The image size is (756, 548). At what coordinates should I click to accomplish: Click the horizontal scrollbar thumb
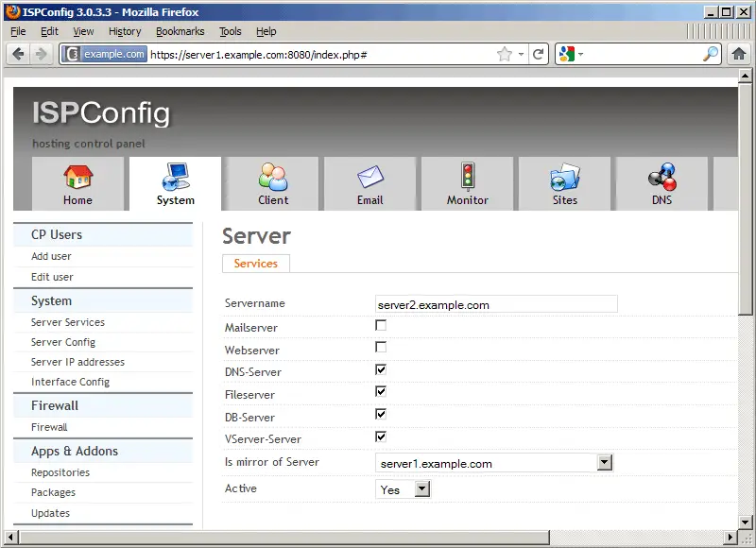(x=284, y=537)
